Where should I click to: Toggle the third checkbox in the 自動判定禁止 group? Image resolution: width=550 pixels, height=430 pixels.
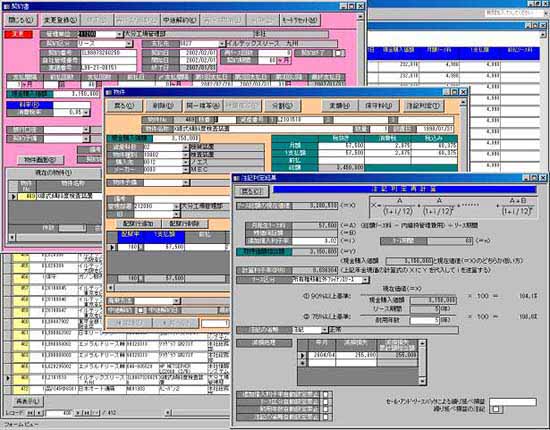coord(326,410)
